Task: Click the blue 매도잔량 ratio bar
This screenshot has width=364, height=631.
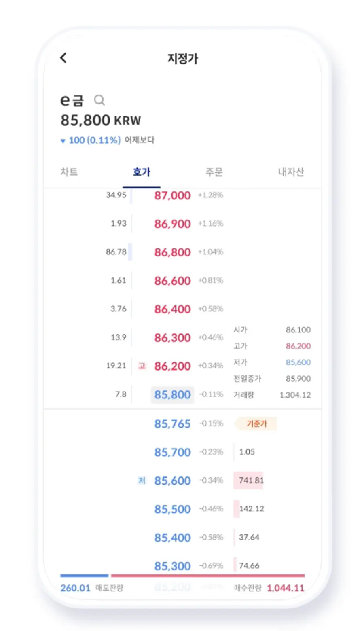Action: tap(84, 576)
